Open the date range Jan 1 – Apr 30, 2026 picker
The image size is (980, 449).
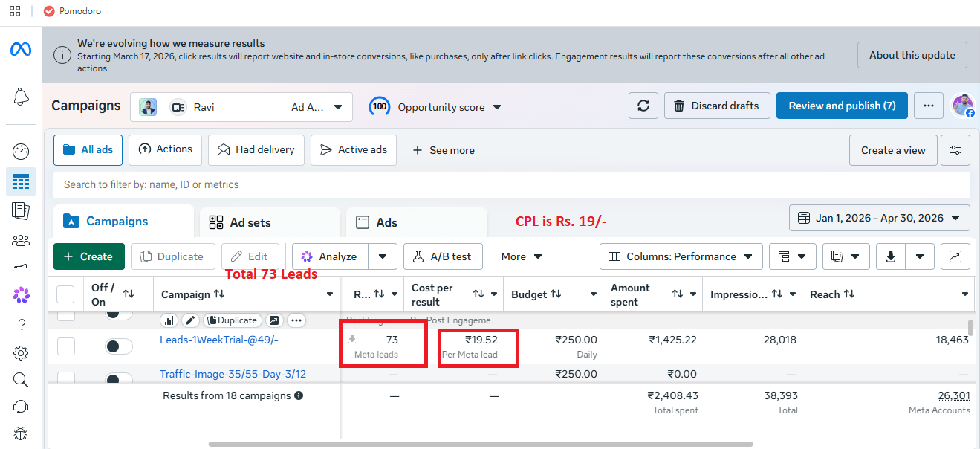pyautogui.click(x=880, y=219)
